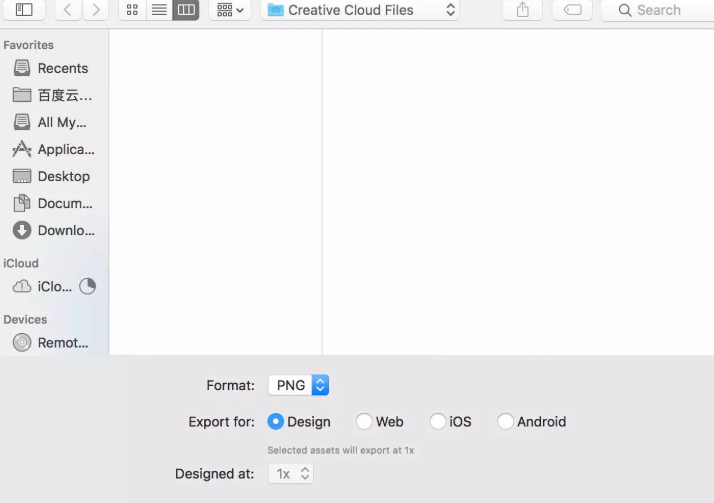The height and width of the screenshot is (503, 714).
Task: Click the Tags toolbar button
Action: [572, 10]
